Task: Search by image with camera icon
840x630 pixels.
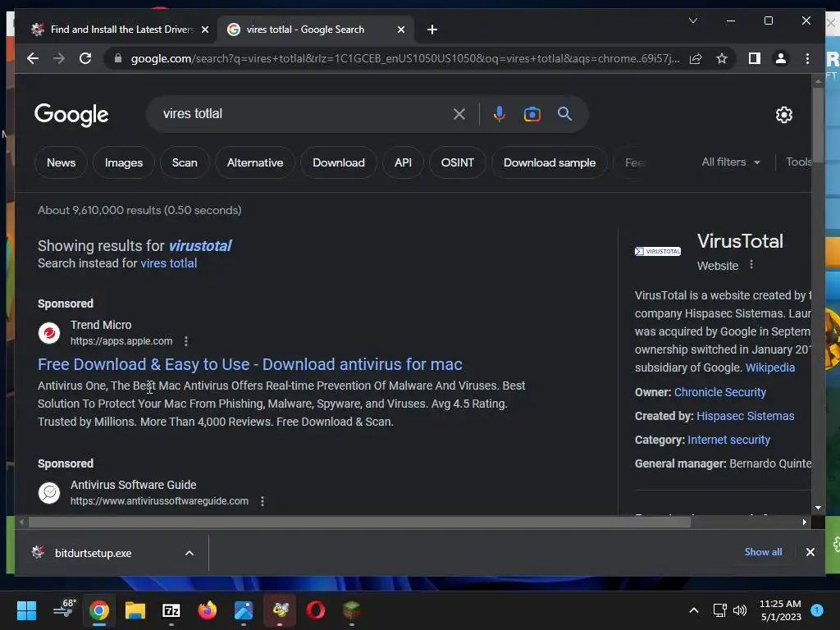Action: (x=532, y=114)
